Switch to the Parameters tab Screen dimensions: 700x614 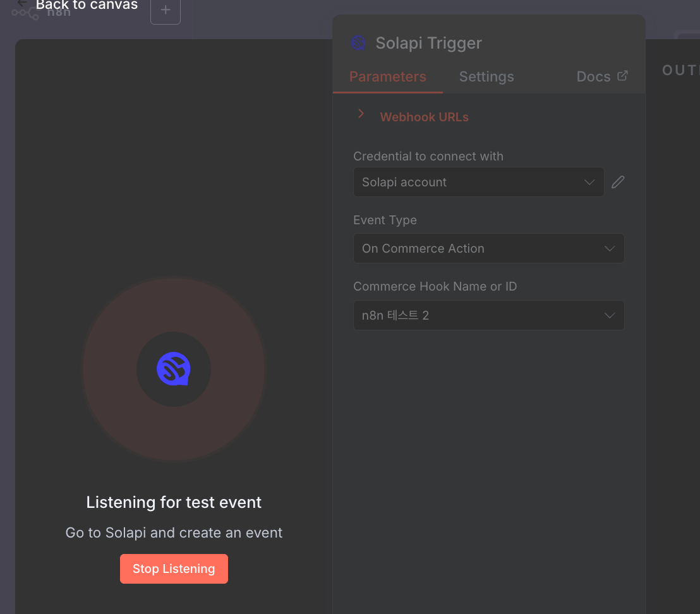387,77
